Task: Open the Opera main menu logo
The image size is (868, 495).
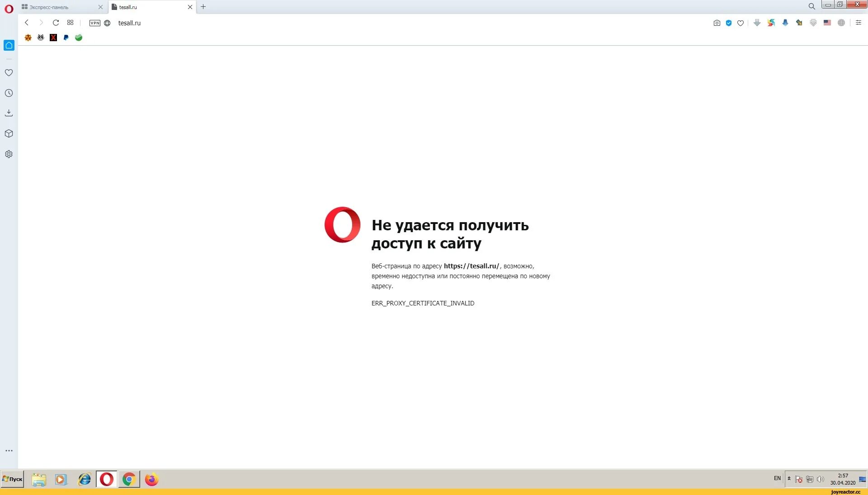Action: click(x=9, y=9)
